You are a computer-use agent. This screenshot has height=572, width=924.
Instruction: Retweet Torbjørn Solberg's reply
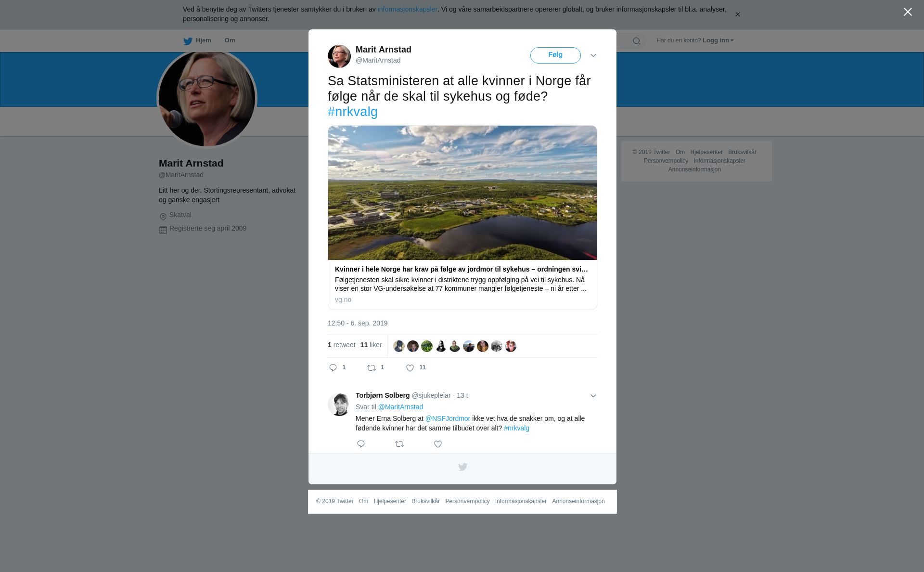[x=399, y=444]
